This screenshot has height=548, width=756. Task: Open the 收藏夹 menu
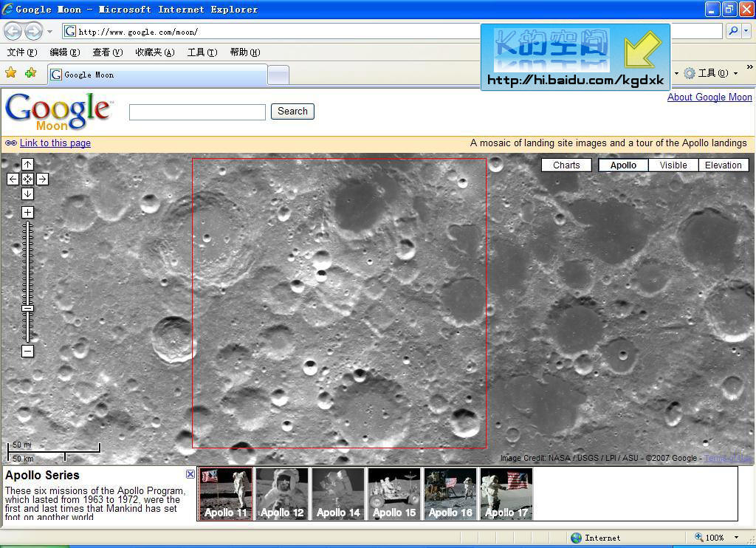tap(154, 52)
